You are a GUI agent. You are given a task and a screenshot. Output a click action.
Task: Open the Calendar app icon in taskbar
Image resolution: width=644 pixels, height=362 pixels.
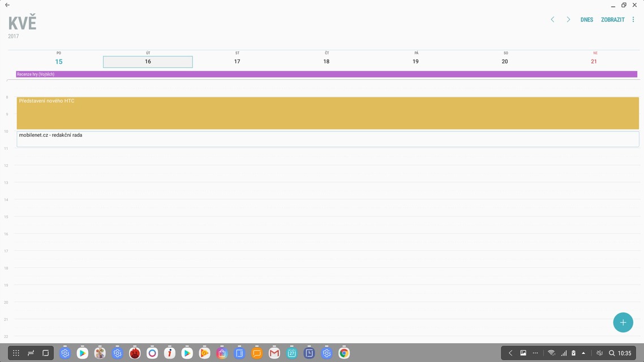coord(292,354)
